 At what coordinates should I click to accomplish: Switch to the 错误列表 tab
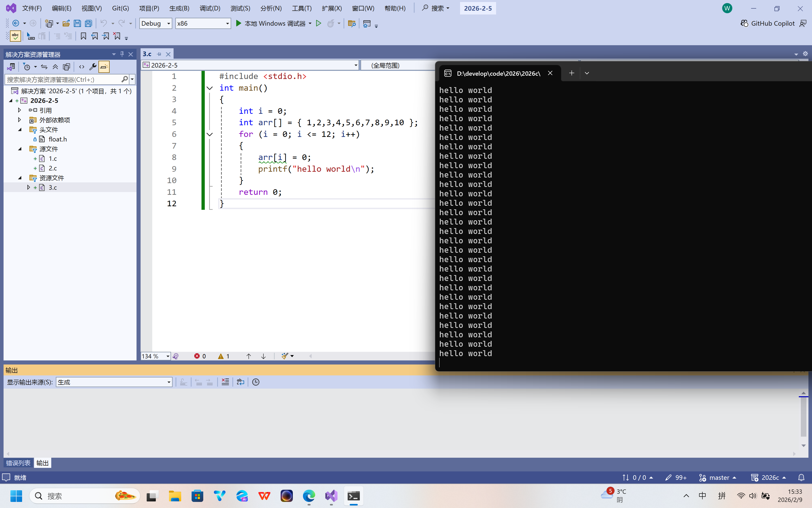coord(18,463)
